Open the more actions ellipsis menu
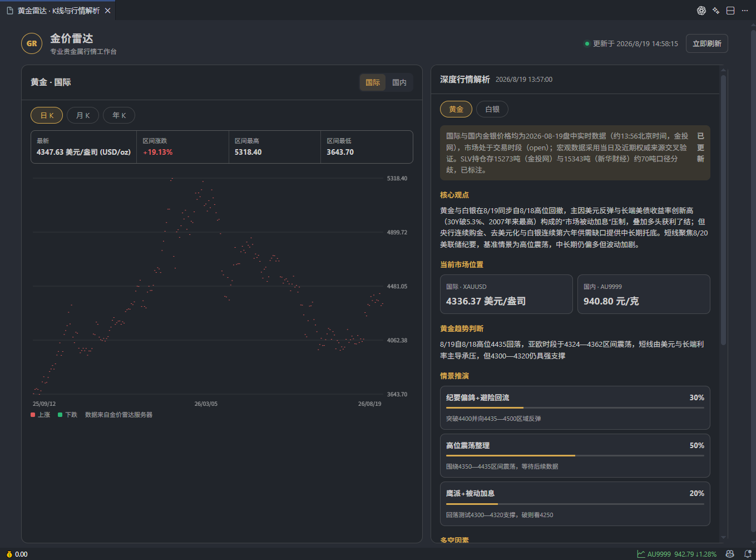Viewport: 756px width, 560px height. pos(745,11)
